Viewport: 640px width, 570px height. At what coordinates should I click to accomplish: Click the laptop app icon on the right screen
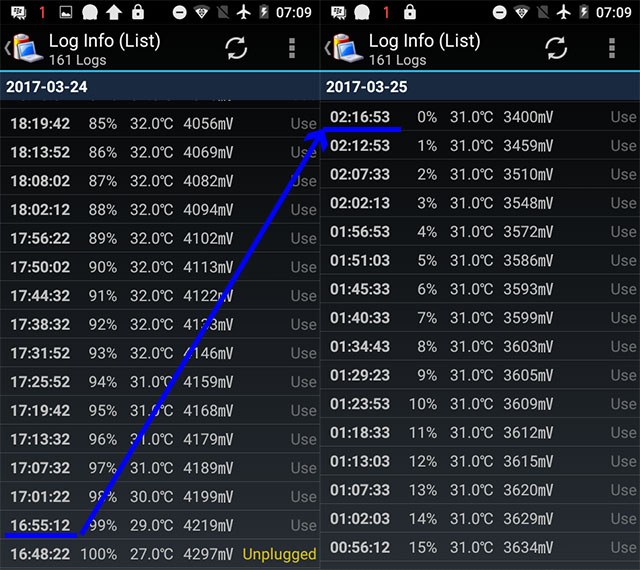point(345,48)
